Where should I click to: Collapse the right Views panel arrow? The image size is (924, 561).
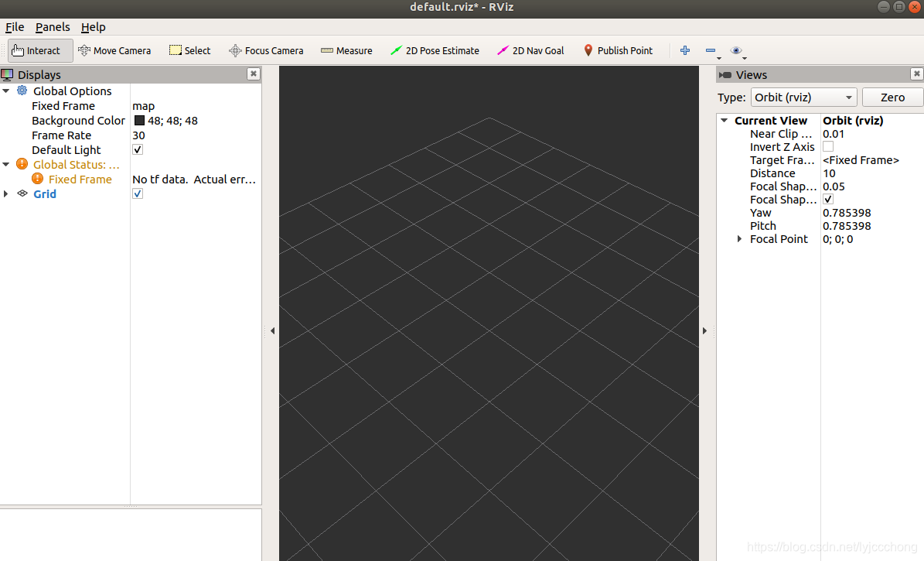pyautogui.click(x=704, y=331)
